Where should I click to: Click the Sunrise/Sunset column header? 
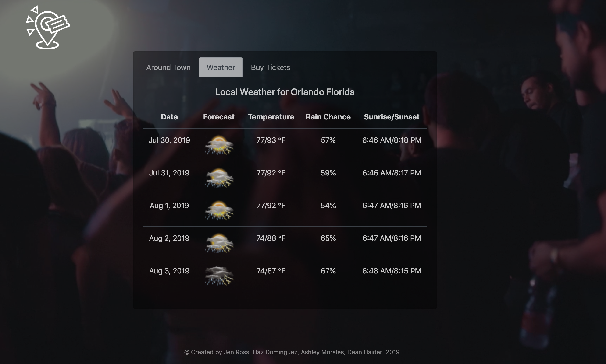coord(391,117)
